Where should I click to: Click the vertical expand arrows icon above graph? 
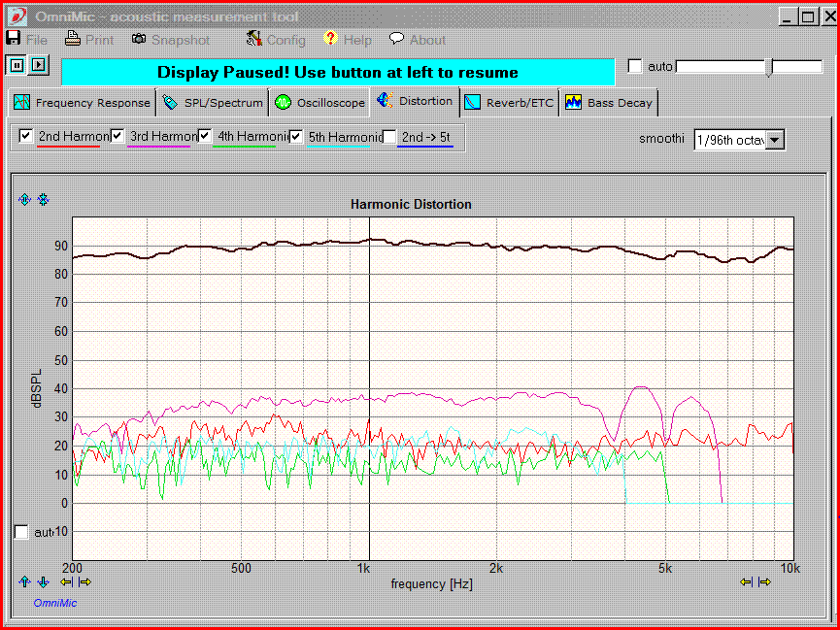pos(24,199)
